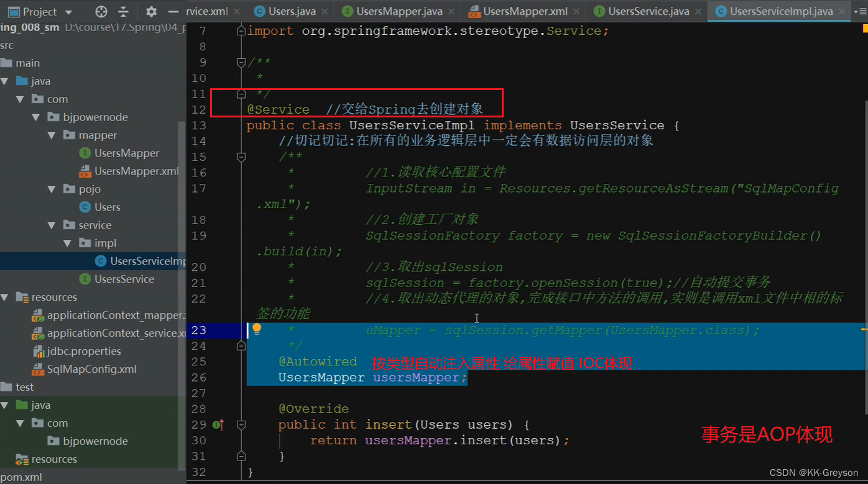
Task: Click the locate/scroll from source target icon
Action: pos(101,12)
